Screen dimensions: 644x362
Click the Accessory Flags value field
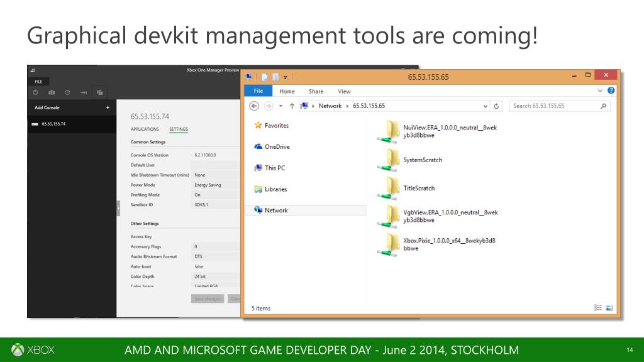tap(216, 246)
